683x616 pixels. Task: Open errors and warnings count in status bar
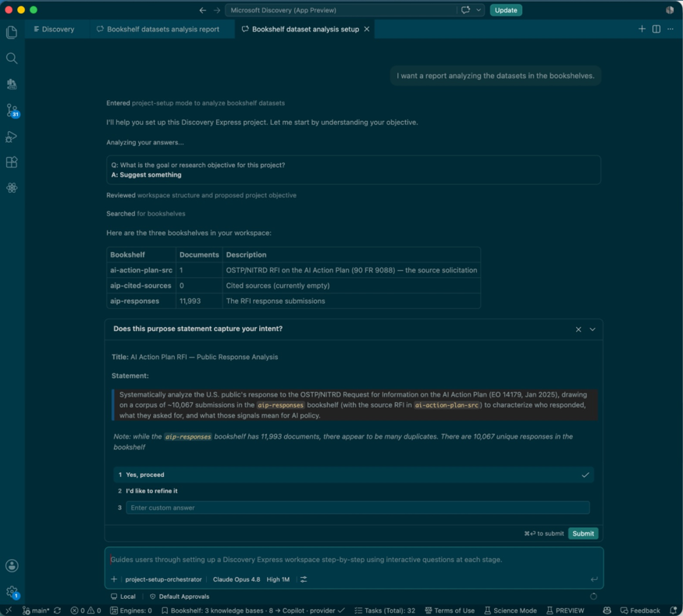[85, 611]
